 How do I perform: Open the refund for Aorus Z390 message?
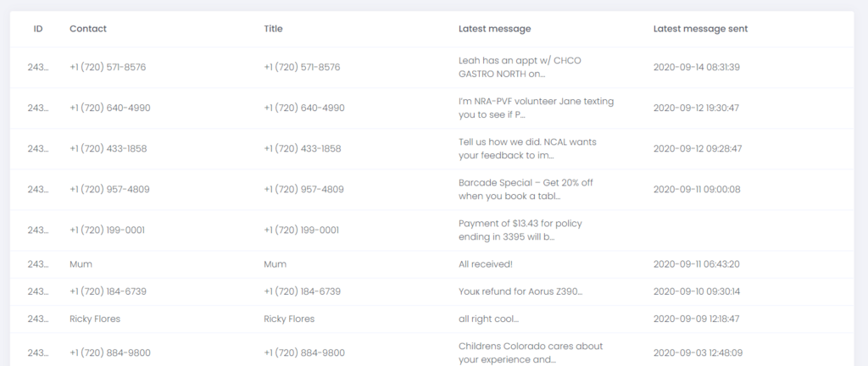point(520,291)
